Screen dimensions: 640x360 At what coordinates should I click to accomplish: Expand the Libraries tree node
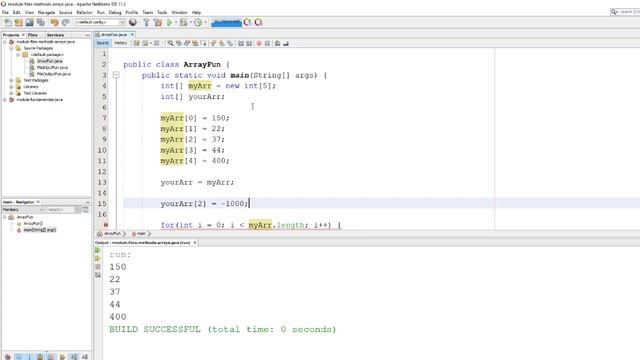point(11,87)
